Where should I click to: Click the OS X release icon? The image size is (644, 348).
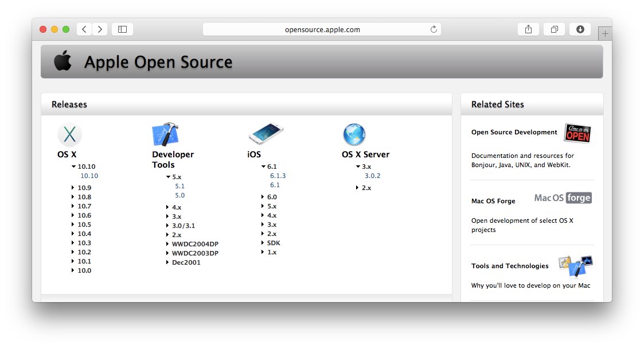(x=69, y=134)
